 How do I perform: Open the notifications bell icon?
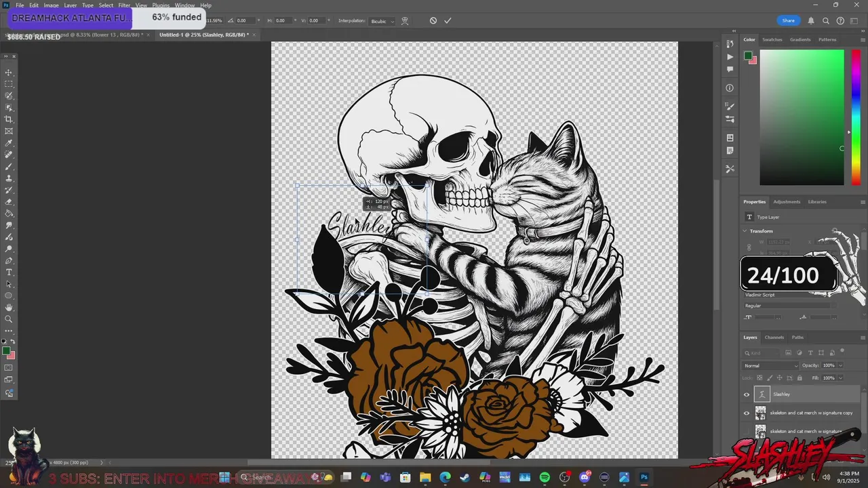coord(811,20)
